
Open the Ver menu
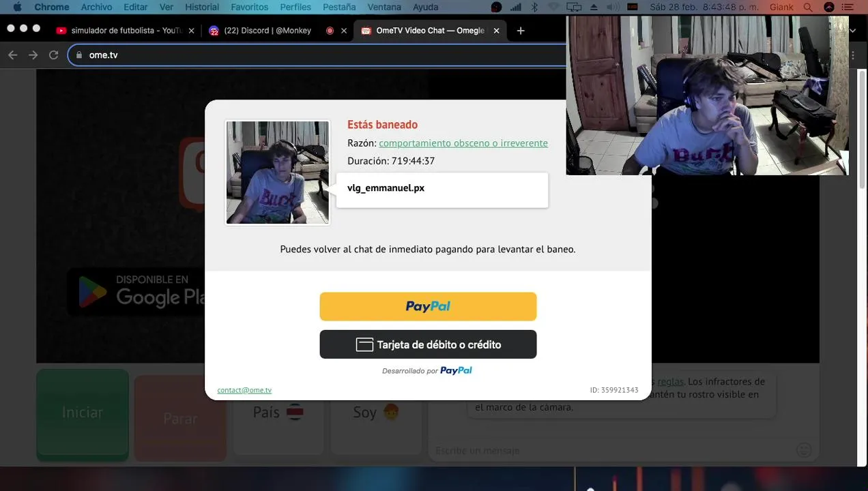click(x=166, y=7)
